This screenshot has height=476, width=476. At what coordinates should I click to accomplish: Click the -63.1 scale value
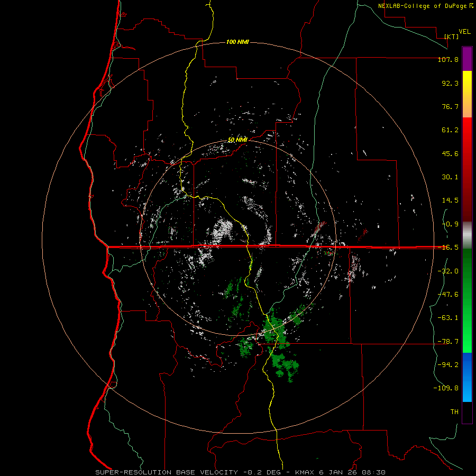click(x=448, y=318)
